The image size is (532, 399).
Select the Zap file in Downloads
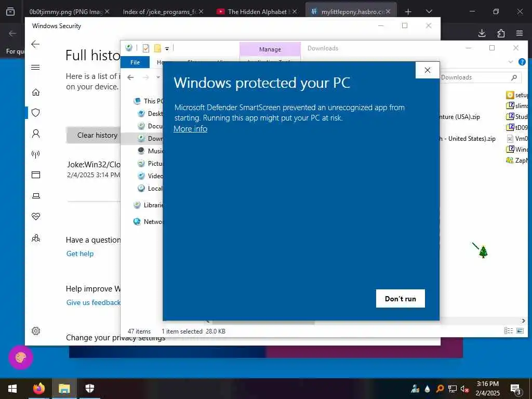(x=517, y=160)
